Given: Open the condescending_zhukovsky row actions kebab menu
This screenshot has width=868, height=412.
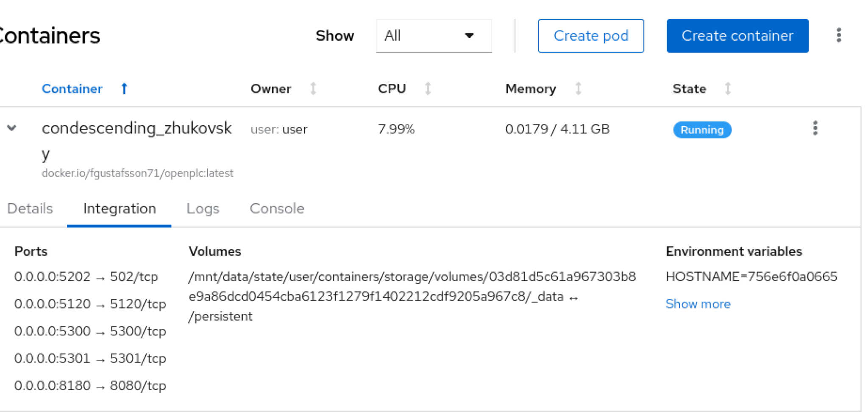Looking at the screenshot, I should click(x=815, y=128).
